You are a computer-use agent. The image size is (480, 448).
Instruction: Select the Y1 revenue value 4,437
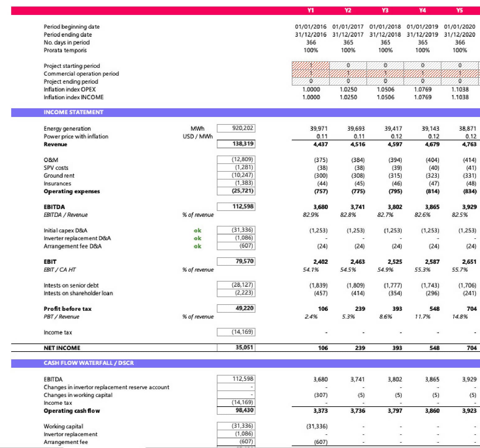[320, 144]
